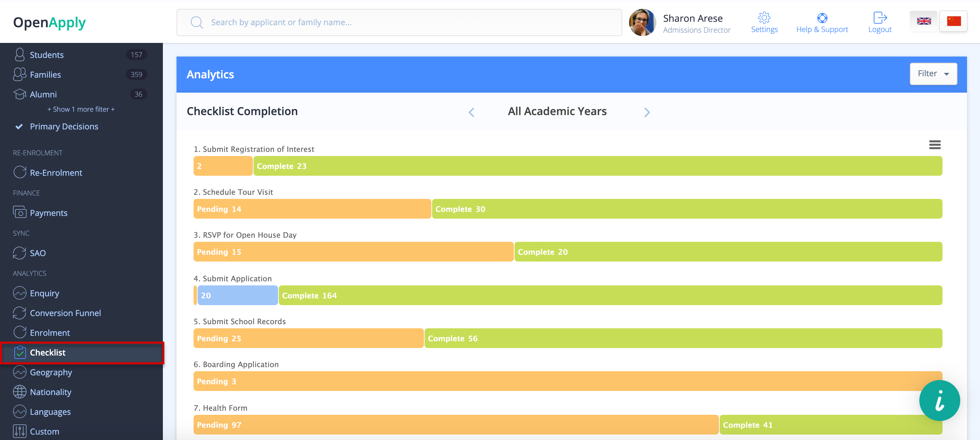Viewport: 980px width, 440px height.
Task: Click Sharon Arese user name
Action: [693, 18]
